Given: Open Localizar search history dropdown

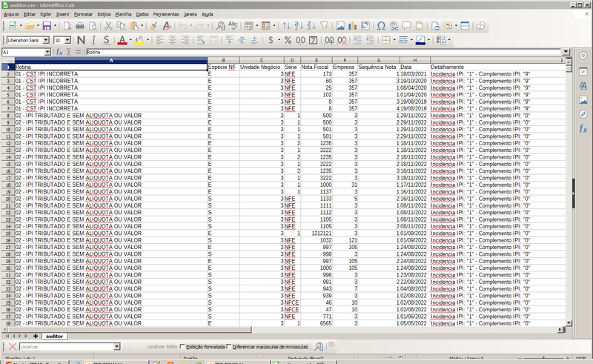Looking at the screenshot, I should pyautogui.click(x=117, y=347).
